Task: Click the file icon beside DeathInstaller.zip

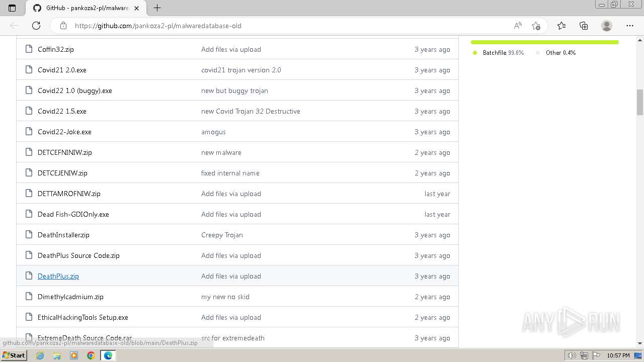Action: click(x=29, y=235)
